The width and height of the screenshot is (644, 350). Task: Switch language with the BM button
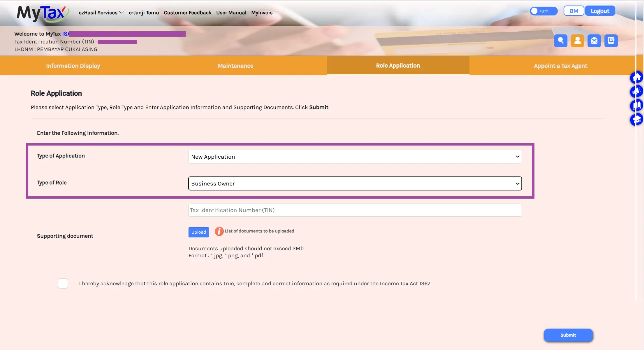tap(574, 11)
